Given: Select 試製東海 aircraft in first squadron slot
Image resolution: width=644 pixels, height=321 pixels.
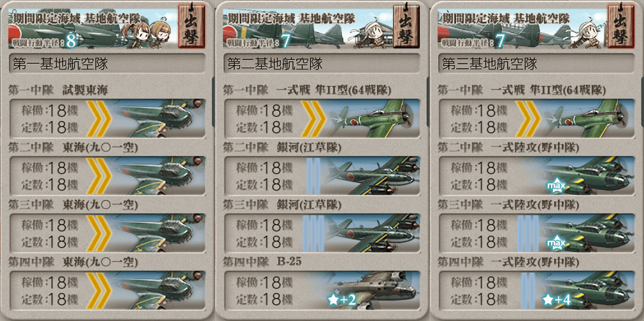Looking at the screenshot, I should (x=107, y=118).
